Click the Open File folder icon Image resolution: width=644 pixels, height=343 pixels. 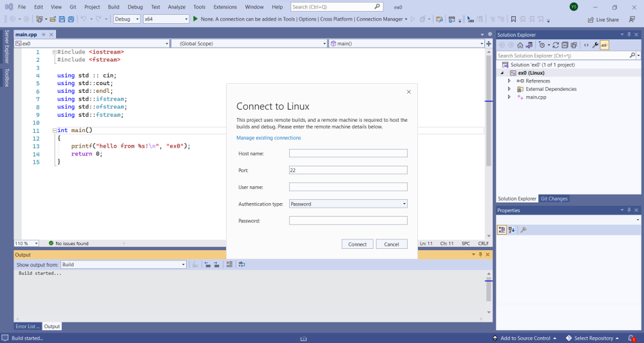click(53, 19)
